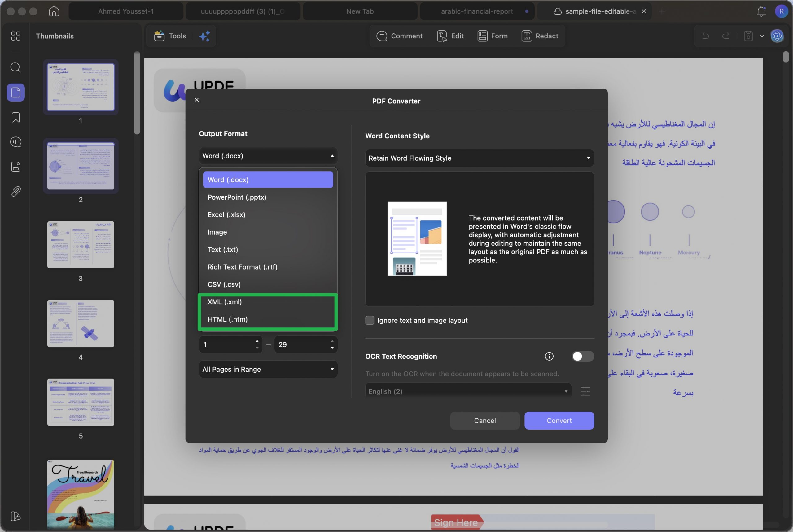
Task: Open All Pages in Range dropdown
Action: [268, 369]
